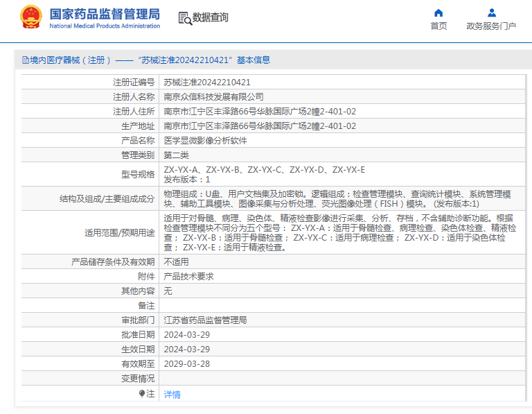Screen dimensions: 532x414
Task: Click 其他内容 label cell
Action: tap(90, 291)
